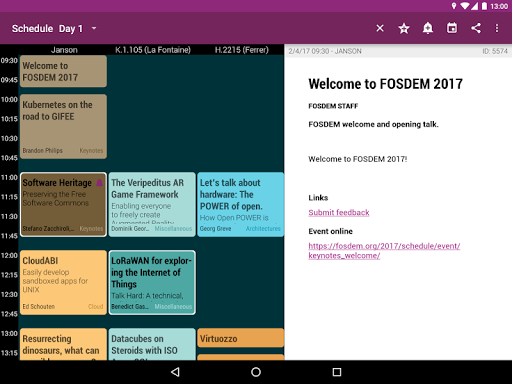The height and width of the screenshot is (384, 512).
Task: Open Let's talk about hardware session
Action: [x=241, y=205]
